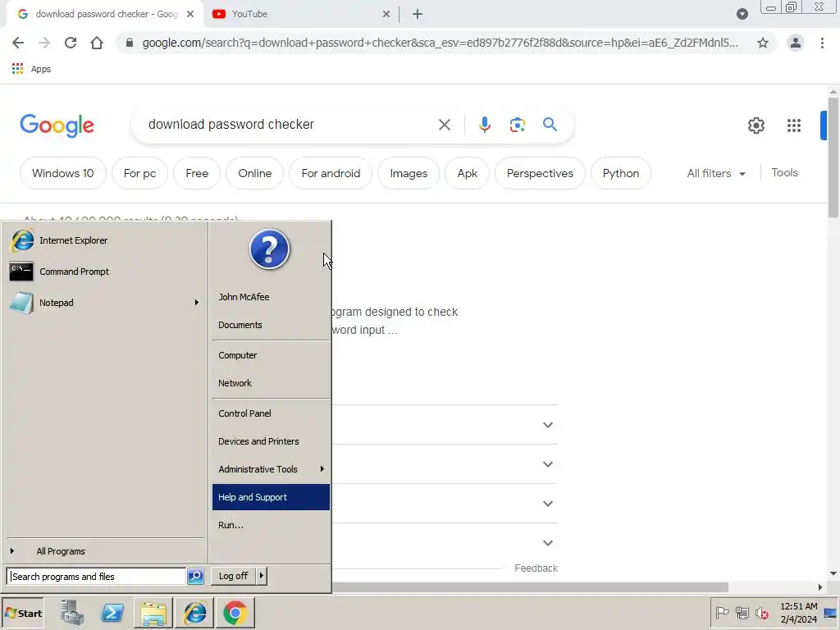Image resolution: width=840 pixels, height=630 pixels.
Task: Close the YouTube tab
Action: [386, 14]
